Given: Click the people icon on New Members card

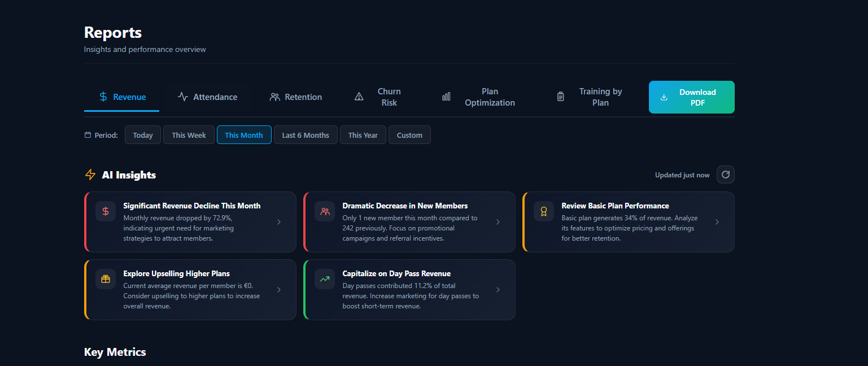Looking at the screenshot, I should [325, 211].
